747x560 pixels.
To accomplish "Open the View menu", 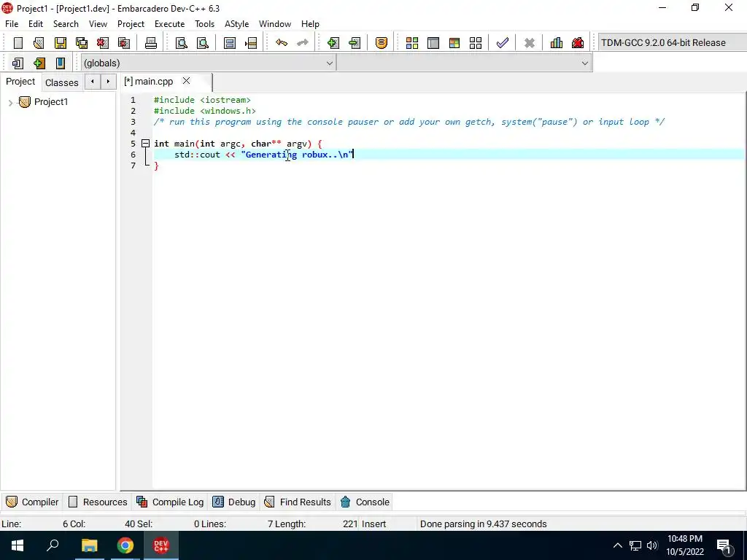I will (x=98, y=24).
